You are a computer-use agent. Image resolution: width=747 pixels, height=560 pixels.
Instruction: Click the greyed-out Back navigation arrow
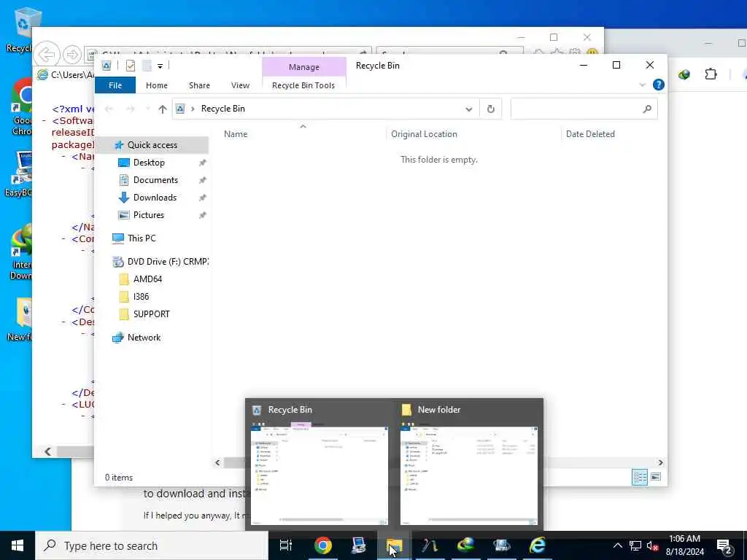click(x=109, y=109)
